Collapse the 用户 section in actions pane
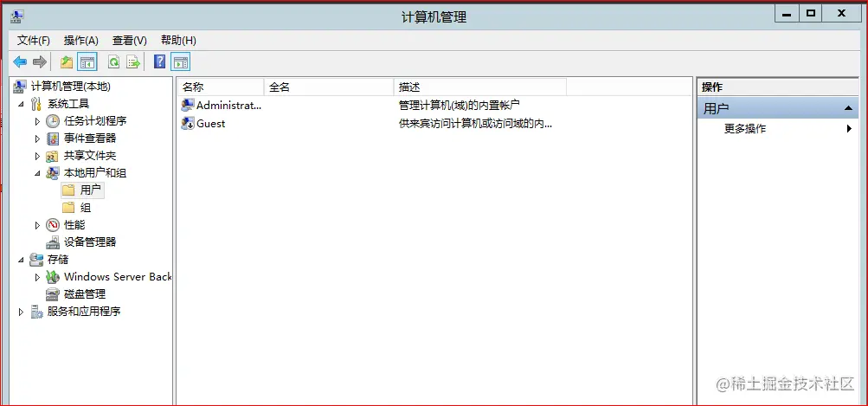 coord(848,108)
